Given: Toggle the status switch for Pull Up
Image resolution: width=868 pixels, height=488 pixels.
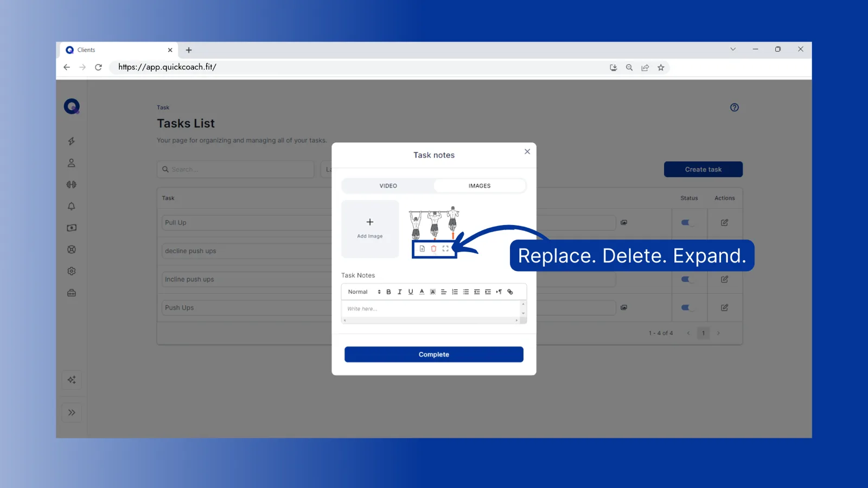Looking at the screenshot, I should click(687, 222).
